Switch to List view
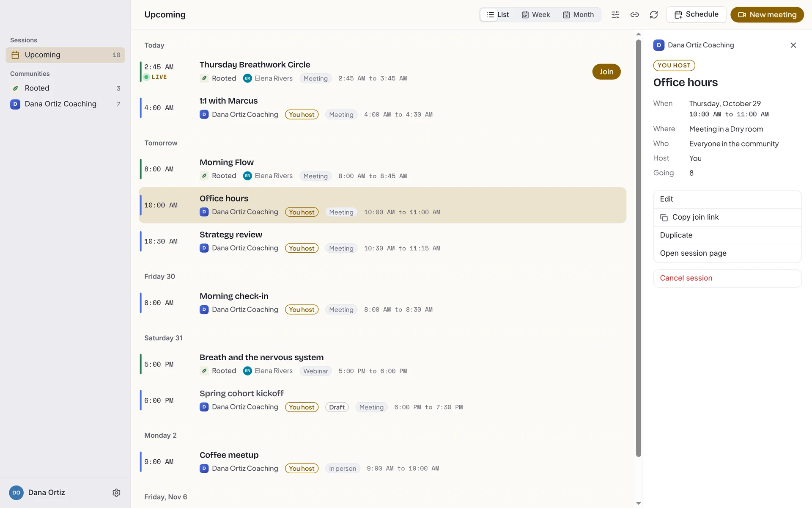 click(x=498, y=15)
